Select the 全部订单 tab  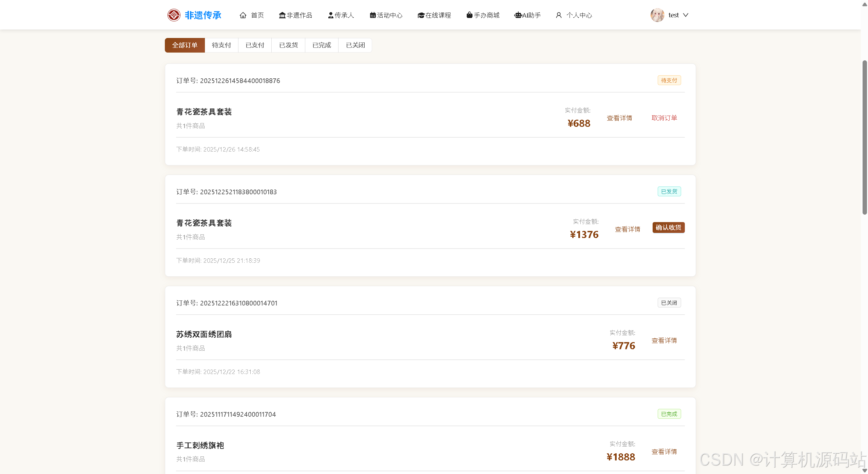click(x=185, y=45)
